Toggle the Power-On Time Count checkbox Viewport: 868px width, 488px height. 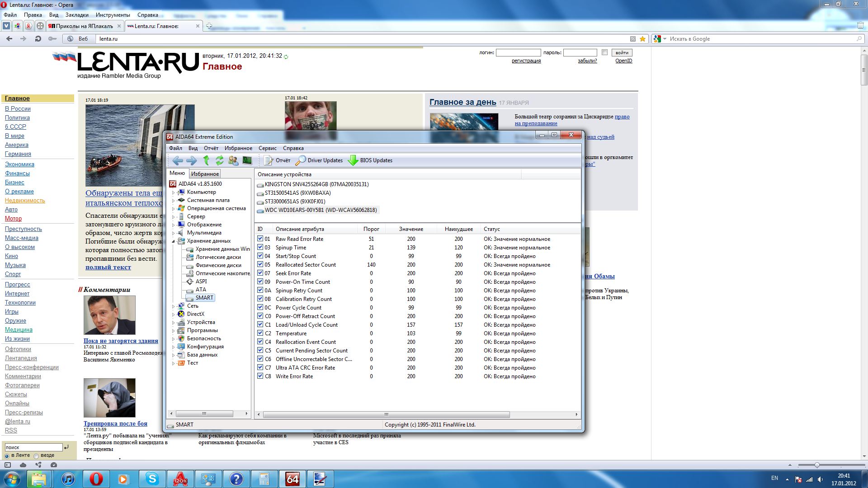click(x=260, y=282)
